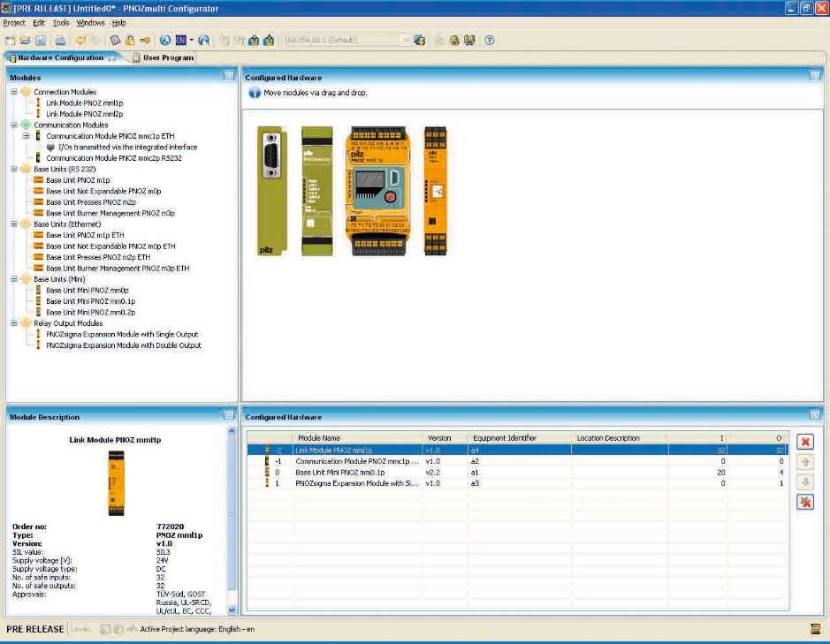Screen dimensions: 830x644
Task: Maximize the Modules panel
Action: 229,76
